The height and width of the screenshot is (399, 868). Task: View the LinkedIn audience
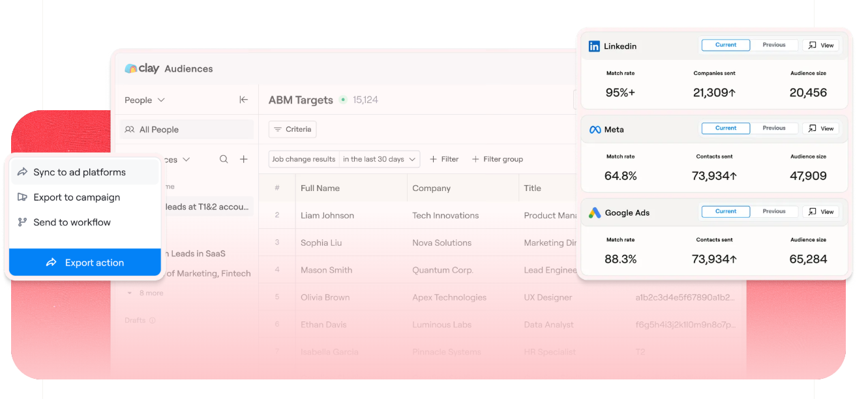(821, 46)
